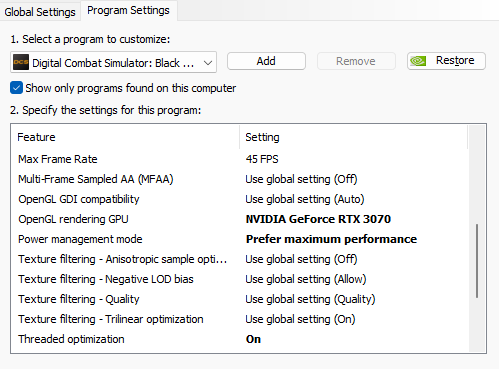Click the settings list vertical scrollbar thumb
Screen dimensions: 499x369
(x=477, y=261)
